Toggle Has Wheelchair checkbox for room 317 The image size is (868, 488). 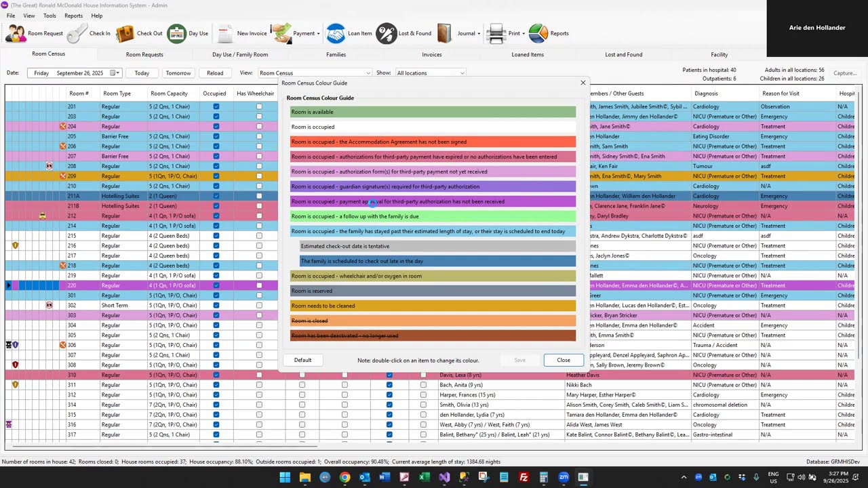(x=259, y=434)
